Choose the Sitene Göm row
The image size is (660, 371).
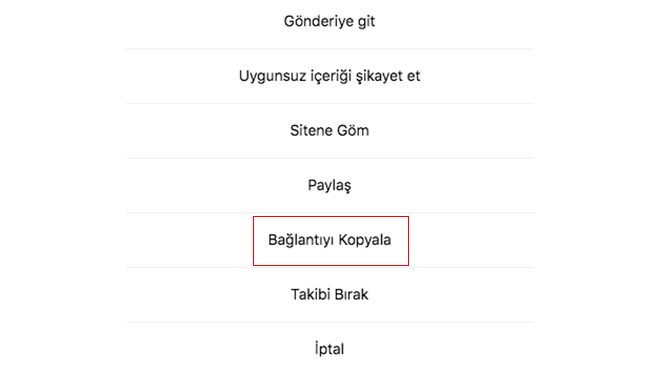click(x=330, y=131)
